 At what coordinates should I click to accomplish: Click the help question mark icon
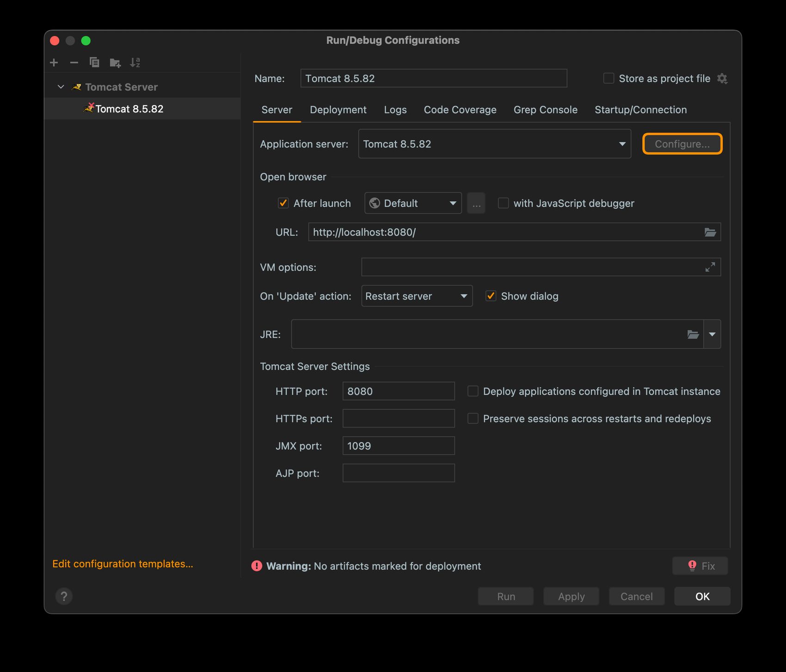(x=64, y=596)
